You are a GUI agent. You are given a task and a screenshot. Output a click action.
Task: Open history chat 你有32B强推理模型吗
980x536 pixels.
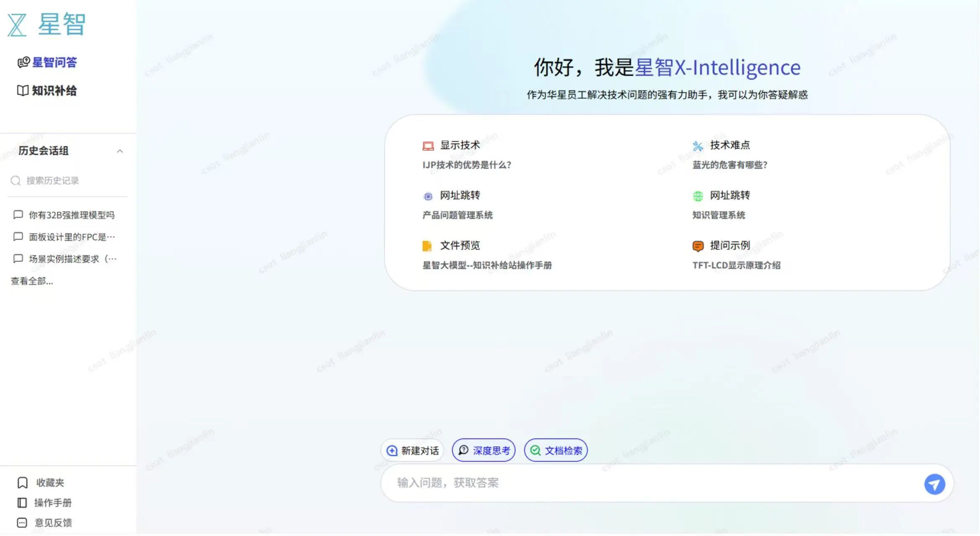coord(71,215)
